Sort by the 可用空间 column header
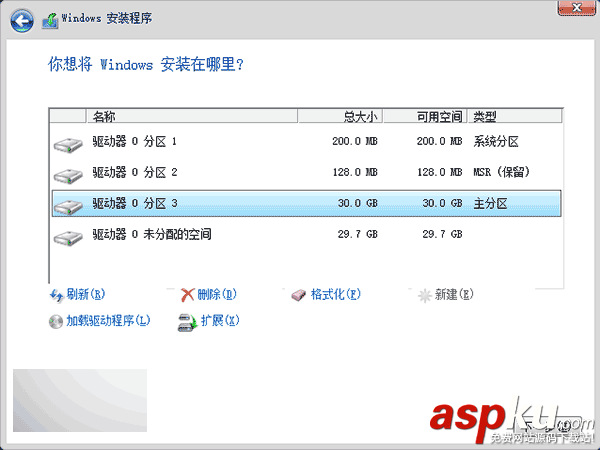Viewport: 600px width, 450px height. 425,116
